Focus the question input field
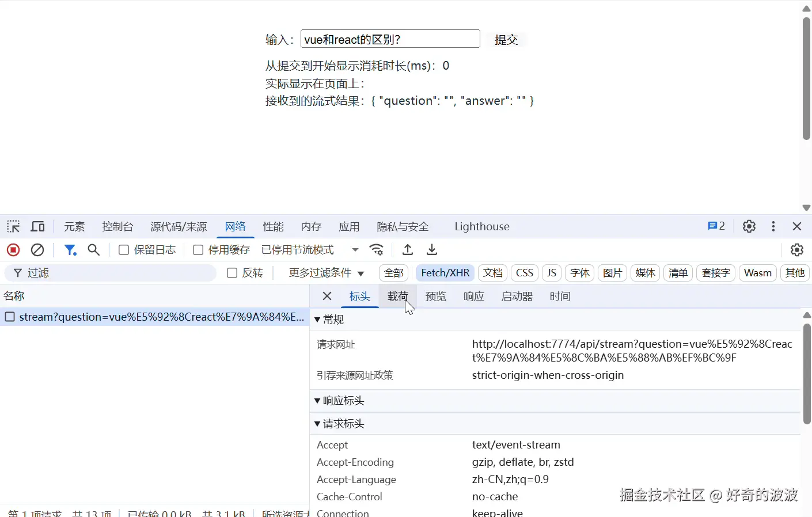The height and width of the screenshot is (517, 812). [390, 39]
